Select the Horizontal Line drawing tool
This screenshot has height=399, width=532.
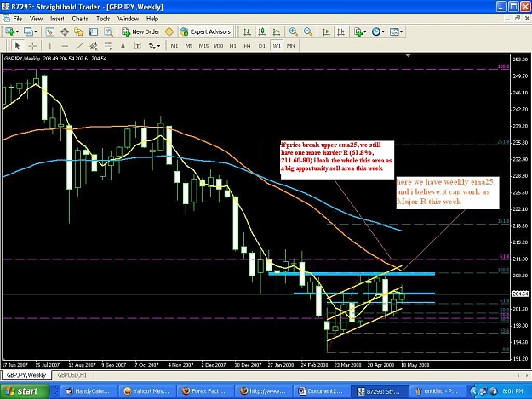point(65,45)
